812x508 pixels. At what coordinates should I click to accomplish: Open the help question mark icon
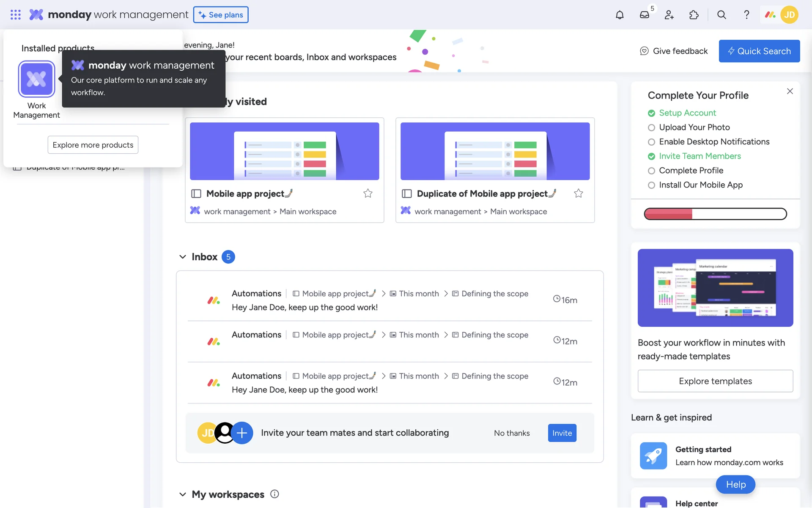point(746,15)
